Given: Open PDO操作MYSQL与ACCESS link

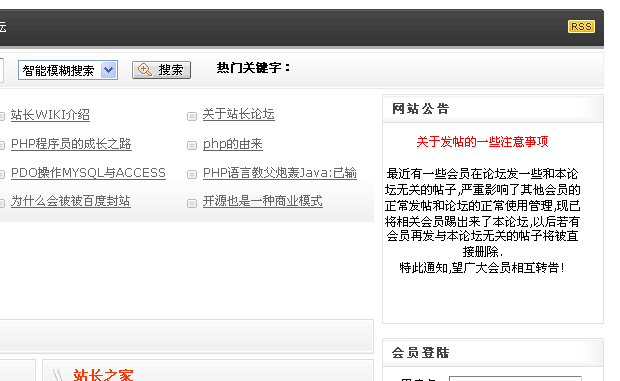Looking at the screenshot, I should pos(88,173).
